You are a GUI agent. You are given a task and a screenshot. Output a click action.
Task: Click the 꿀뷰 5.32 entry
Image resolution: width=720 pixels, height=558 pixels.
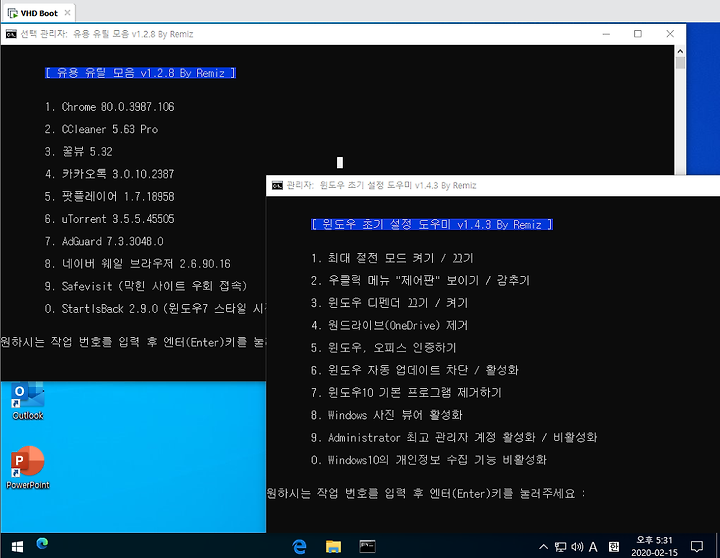(x=79, y=152)
